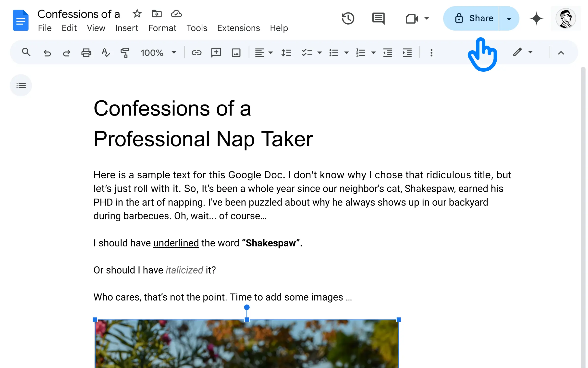Click the heading 'Professional Nap Taker'
This screenshot has height=368, width=588.
coord(203,139)
